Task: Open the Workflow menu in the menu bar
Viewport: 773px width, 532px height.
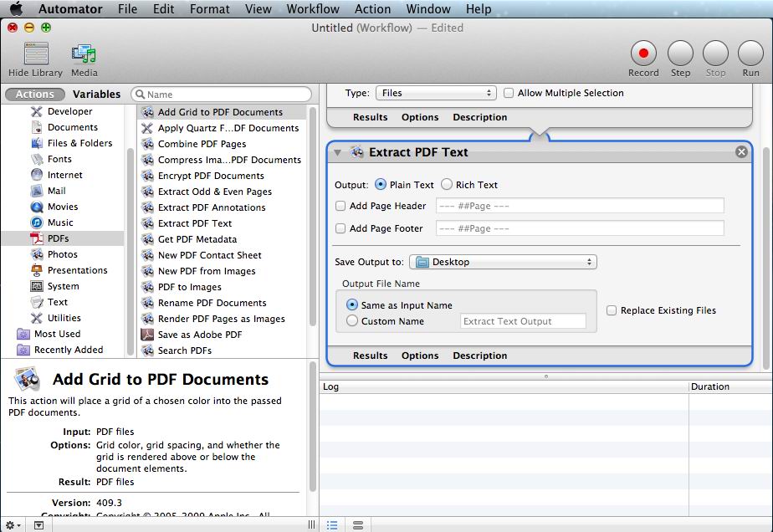Action: click(313, 9)
